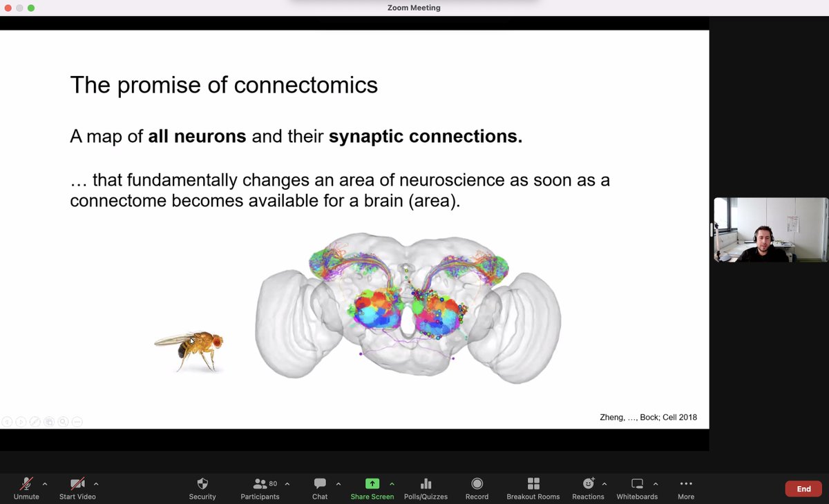The image size is (829, 504).
Task: Click next slide arrow on the slide
Action: pyautogui.click(x=21, y=421)
